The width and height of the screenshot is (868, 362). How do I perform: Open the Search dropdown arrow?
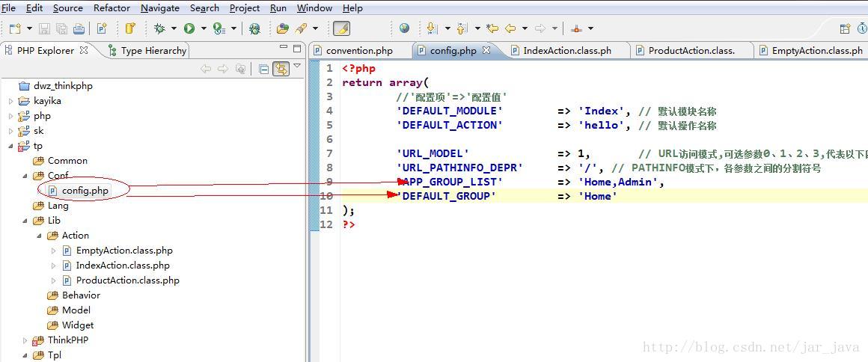pyautogui.click(x=316, y=28)
